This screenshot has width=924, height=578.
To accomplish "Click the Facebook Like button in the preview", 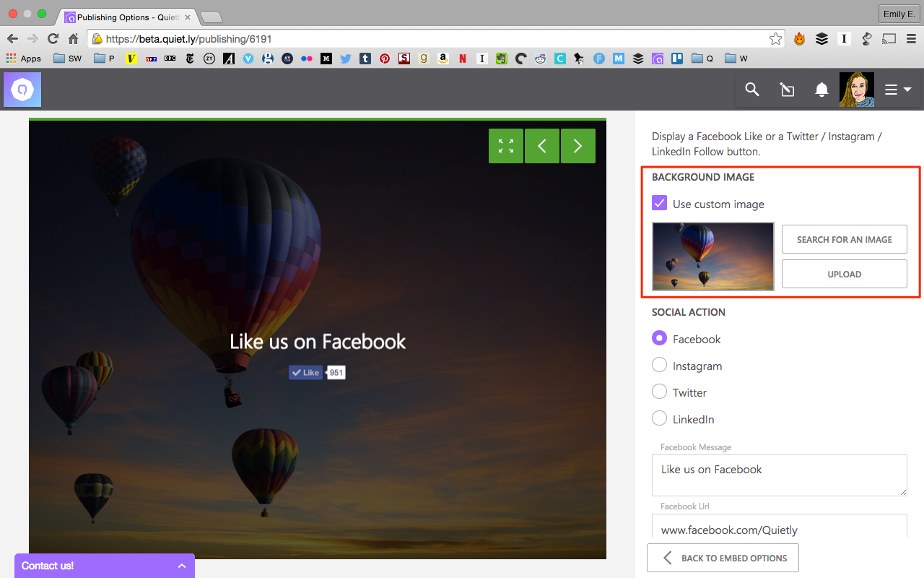I will [306, 373].
